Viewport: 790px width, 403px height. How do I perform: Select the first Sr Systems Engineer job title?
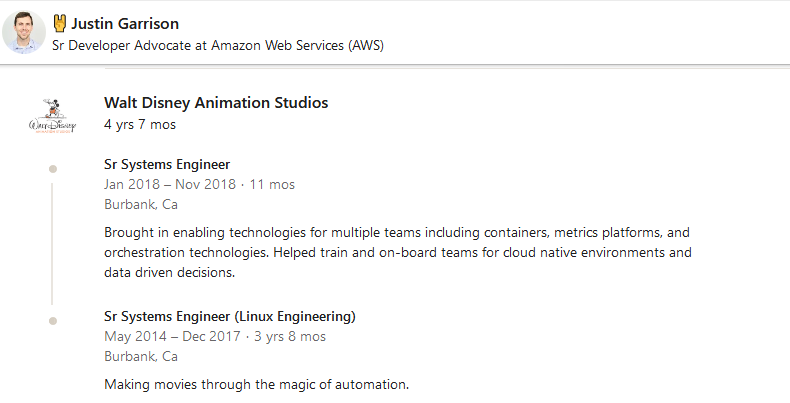coord(167,164)
